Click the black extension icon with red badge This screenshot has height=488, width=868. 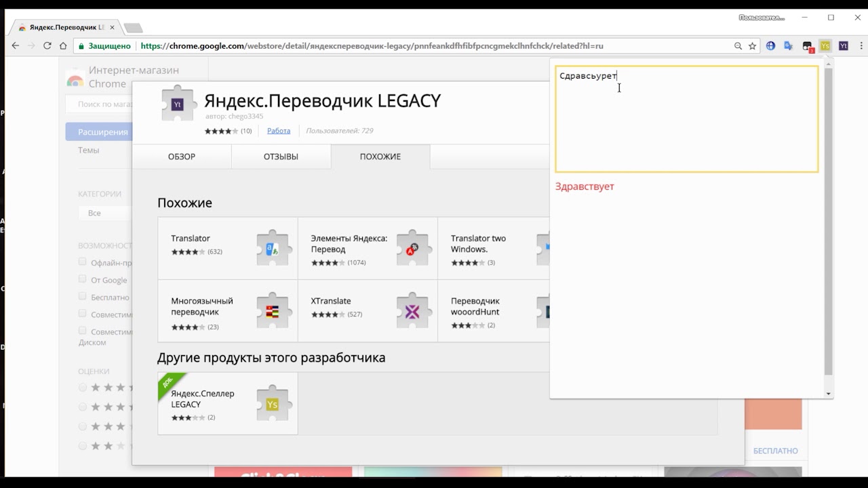pyautogui.click(x=807, y=47)
